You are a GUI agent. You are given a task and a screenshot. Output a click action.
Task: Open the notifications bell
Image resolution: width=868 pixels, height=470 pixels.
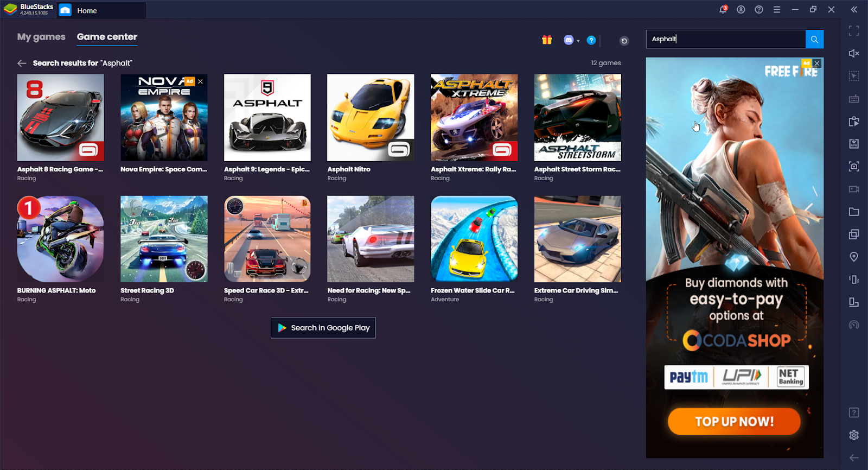723,9
